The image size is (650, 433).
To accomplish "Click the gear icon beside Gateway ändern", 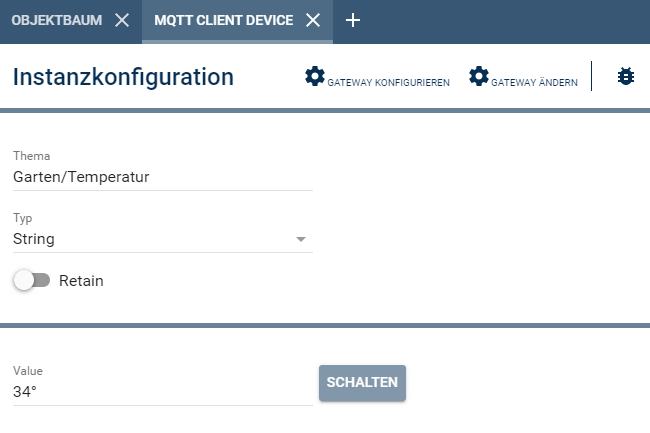I will pos(479,77).
